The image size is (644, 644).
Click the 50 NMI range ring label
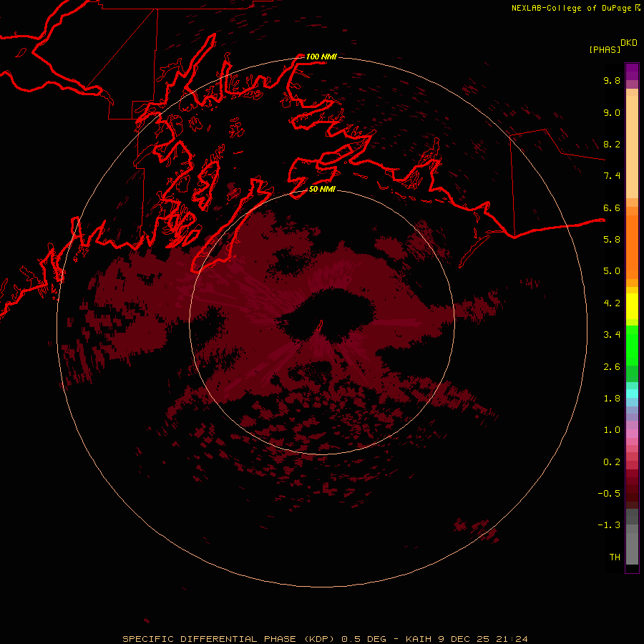[x=322, y=189]
